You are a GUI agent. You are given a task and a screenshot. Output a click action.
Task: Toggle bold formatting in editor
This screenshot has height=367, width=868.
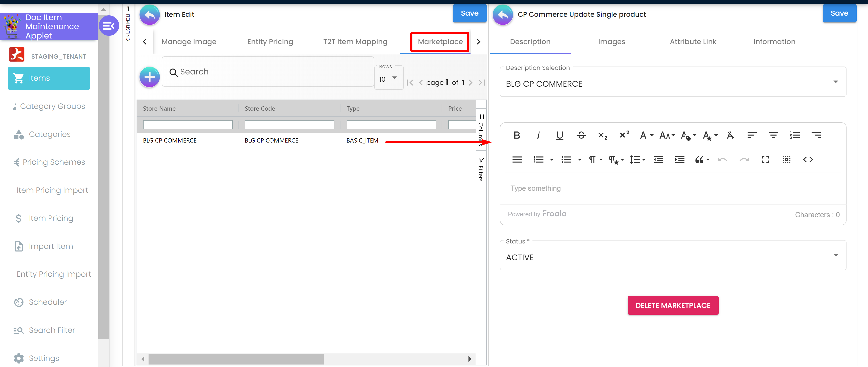pyautogui.click(x=517, y=135)
